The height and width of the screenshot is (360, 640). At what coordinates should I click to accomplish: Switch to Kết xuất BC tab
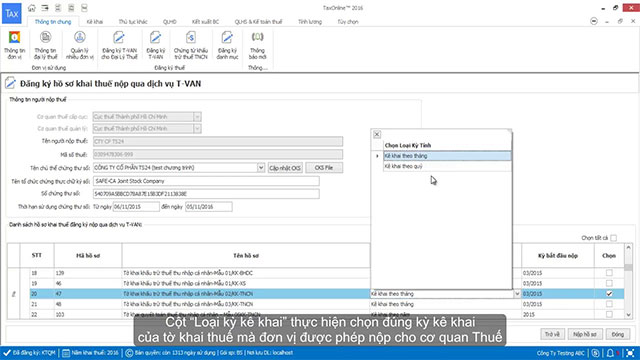(205, 22)
